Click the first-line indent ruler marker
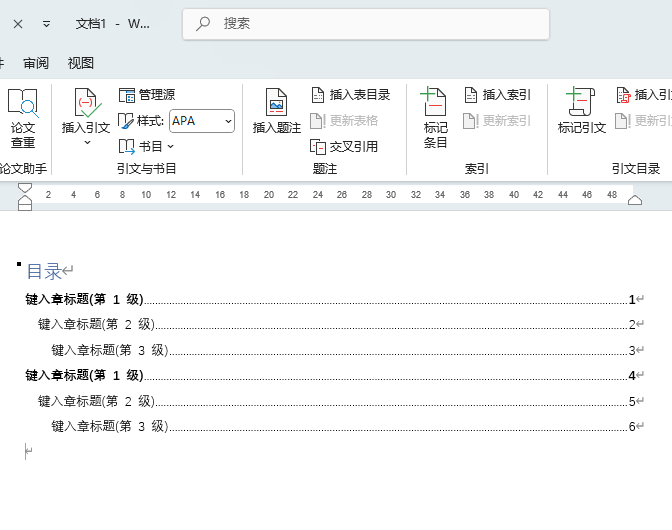This screenshot has width=672, height=530. [x=25, y=188]
